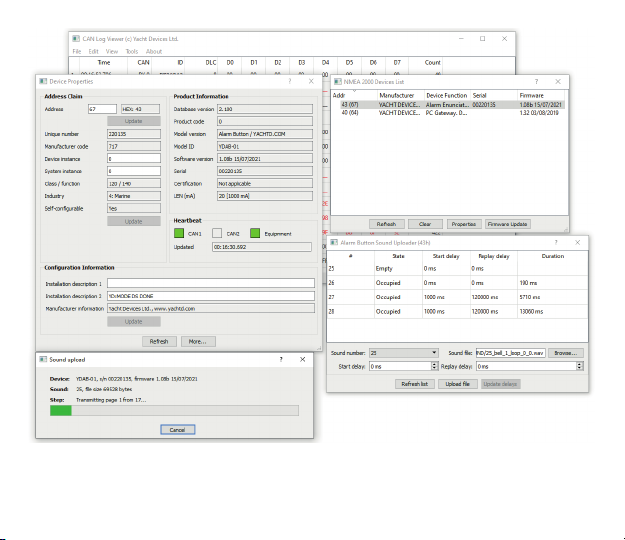625x540 pixels.
Task: Click the Update delays button
Action: click(x=500, y=384)
